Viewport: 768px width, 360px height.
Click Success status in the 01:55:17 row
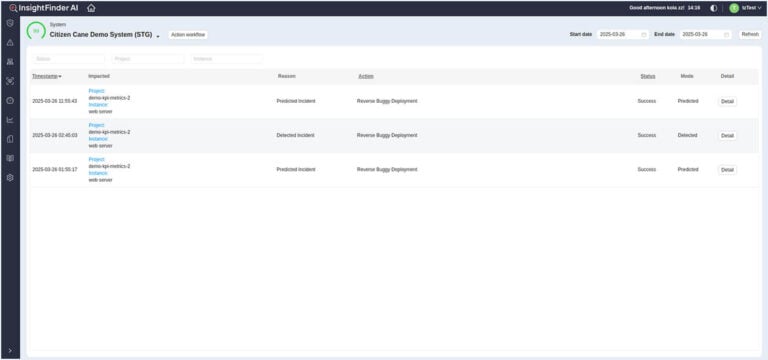click(x=647, y=170)
